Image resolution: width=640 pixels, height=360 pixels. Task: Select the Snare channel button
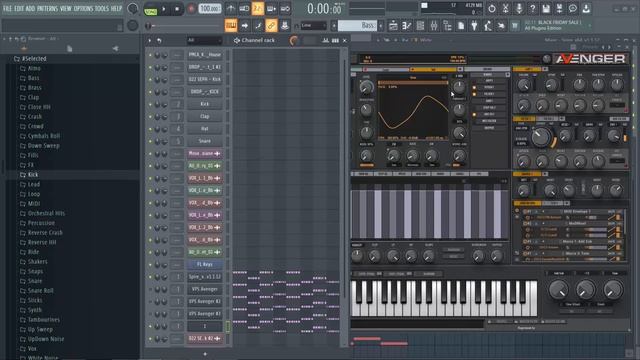click(x=204, y=141)
